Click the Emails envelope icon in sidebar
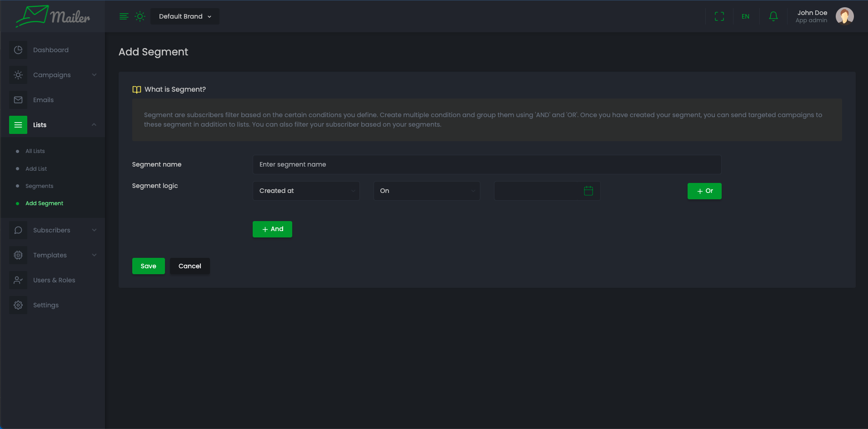Screen dimensions: 868x429 [x=18, y=100]
